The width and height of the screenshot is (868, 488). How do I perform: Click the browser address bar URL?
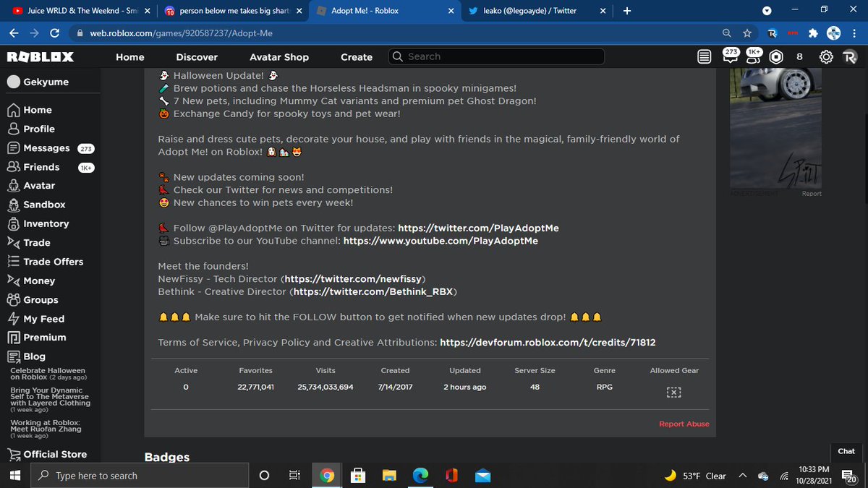(181, 33)
